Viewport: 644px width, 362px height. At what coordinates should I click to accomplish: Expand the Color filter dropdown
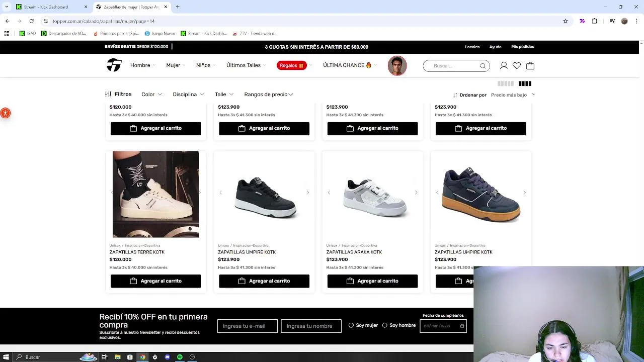point(151,95)
